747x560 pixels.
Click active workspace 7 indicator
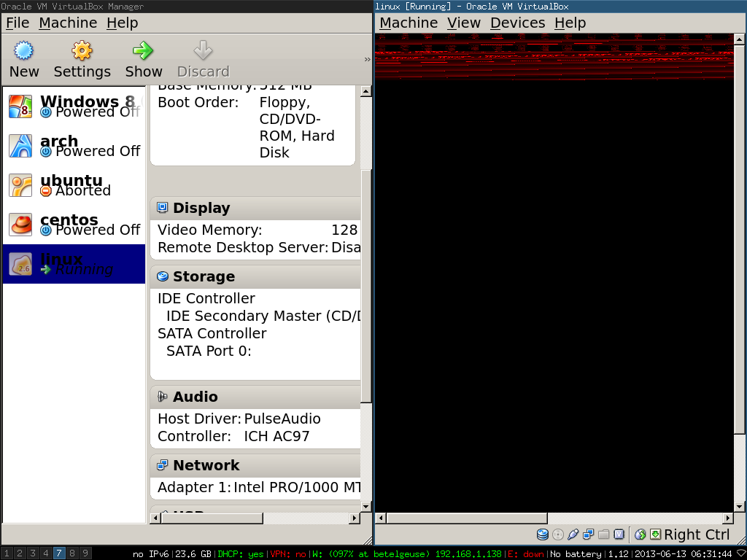[x=59, y=553]
